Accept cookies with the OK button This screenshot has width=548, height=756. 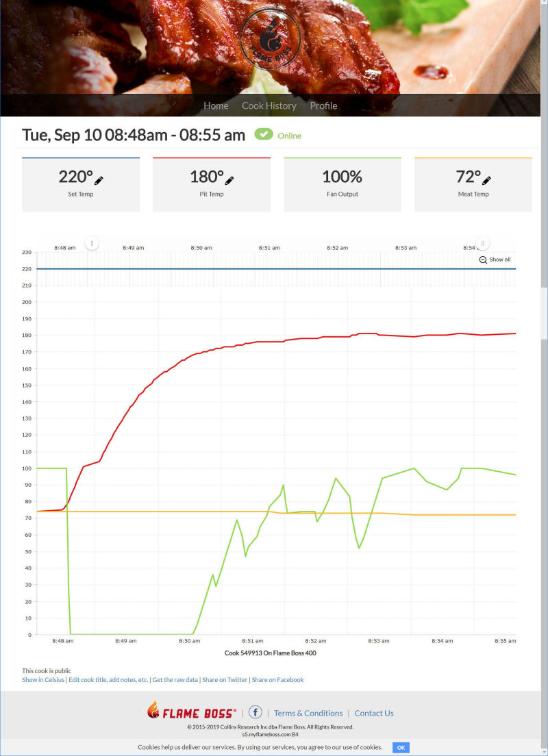pyautogui.click(x=401, y=747)
